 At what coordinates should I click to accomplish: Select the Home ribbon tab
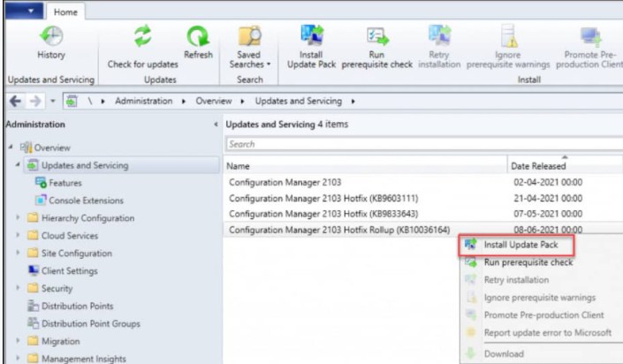(x=65, y=11)
